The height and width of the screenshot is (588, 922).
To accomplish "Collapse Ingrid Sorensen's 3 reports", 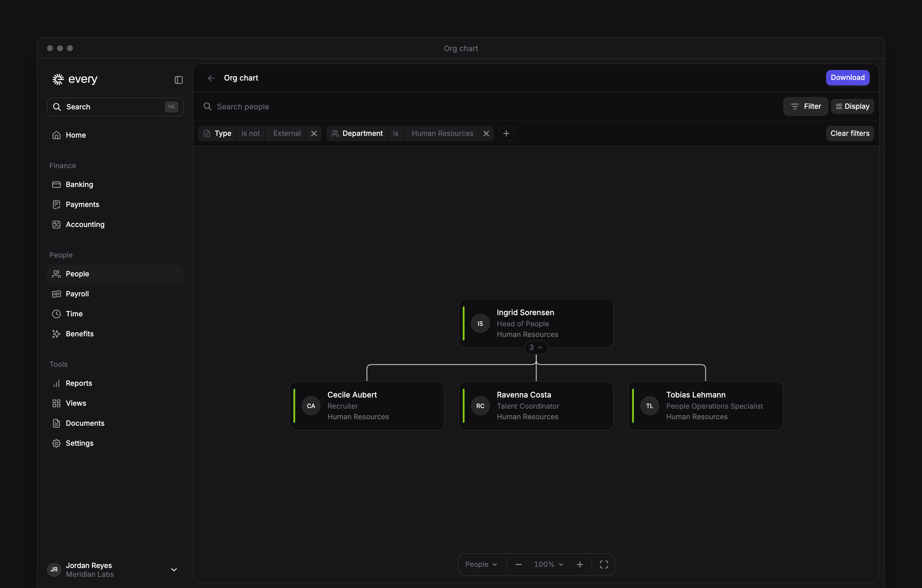I will (536, 348).
